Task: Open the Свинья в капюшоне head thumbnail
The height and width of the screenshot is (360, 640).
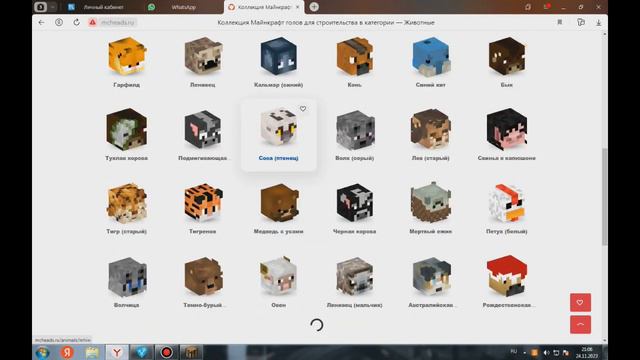Action: (x=507, y=129)
